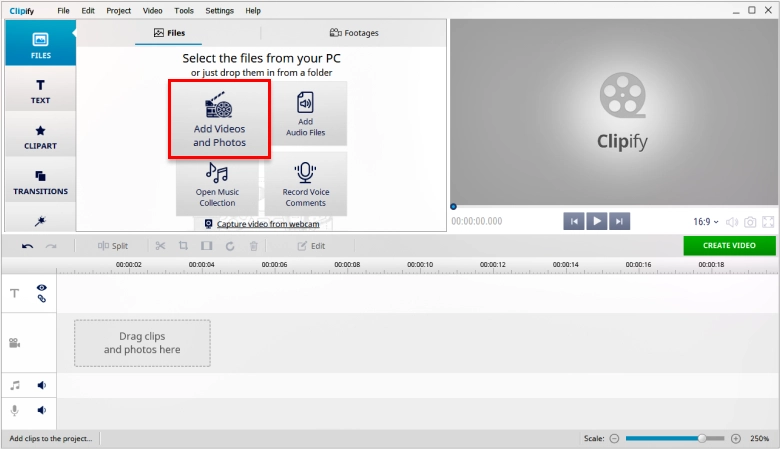
Task: Click the Redo arrow icon
Action: [51, 246]
